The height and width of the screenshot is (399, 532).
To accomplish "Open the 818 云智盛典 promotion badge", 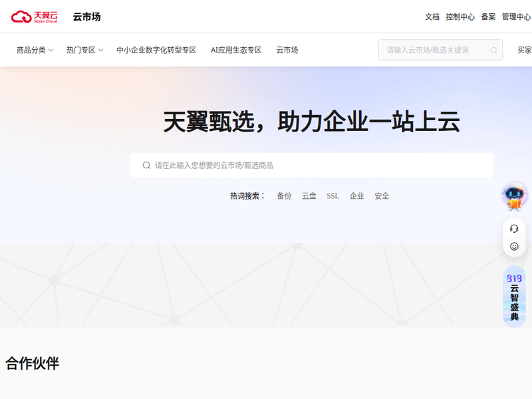I will [514, 297].
